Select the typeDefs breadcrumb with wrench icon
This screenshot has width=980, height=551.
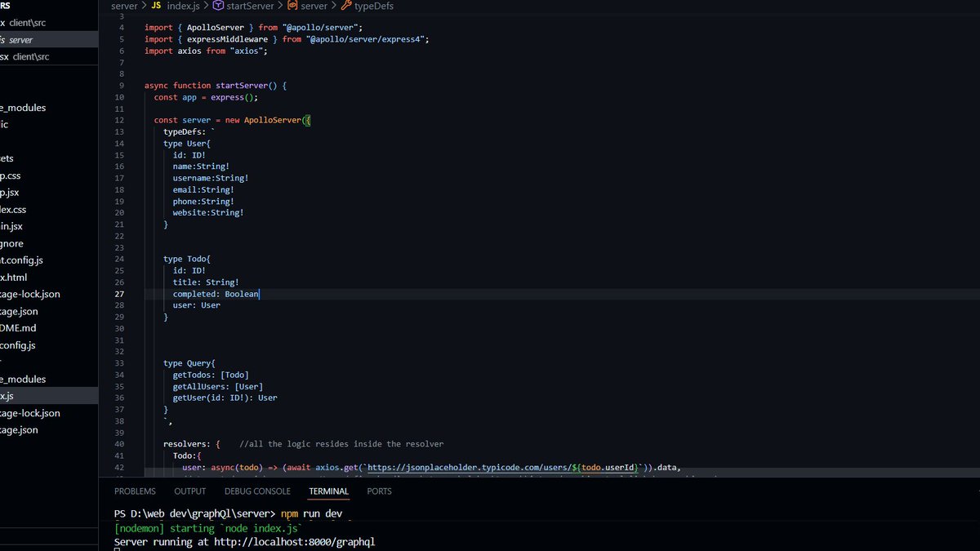(x=366, y=6)
